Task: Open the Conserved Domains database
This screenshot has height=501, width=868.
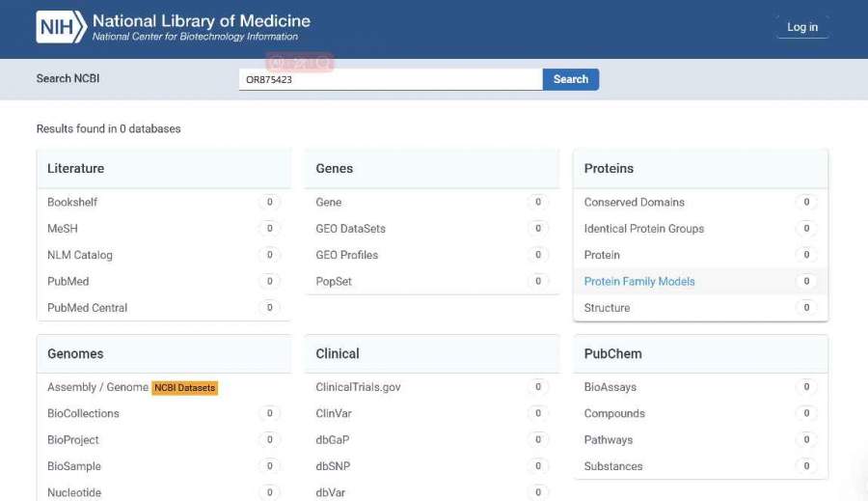Action: click(634, 203)
